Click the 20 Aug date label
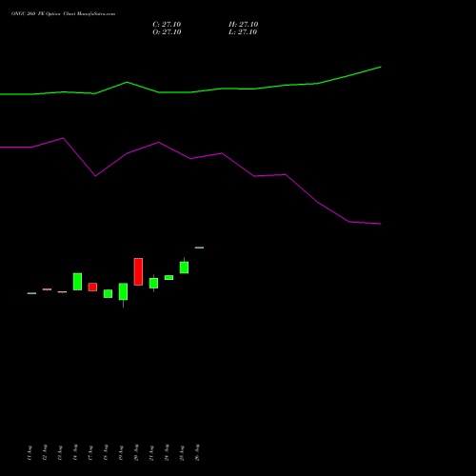 (x=136, y=452)
